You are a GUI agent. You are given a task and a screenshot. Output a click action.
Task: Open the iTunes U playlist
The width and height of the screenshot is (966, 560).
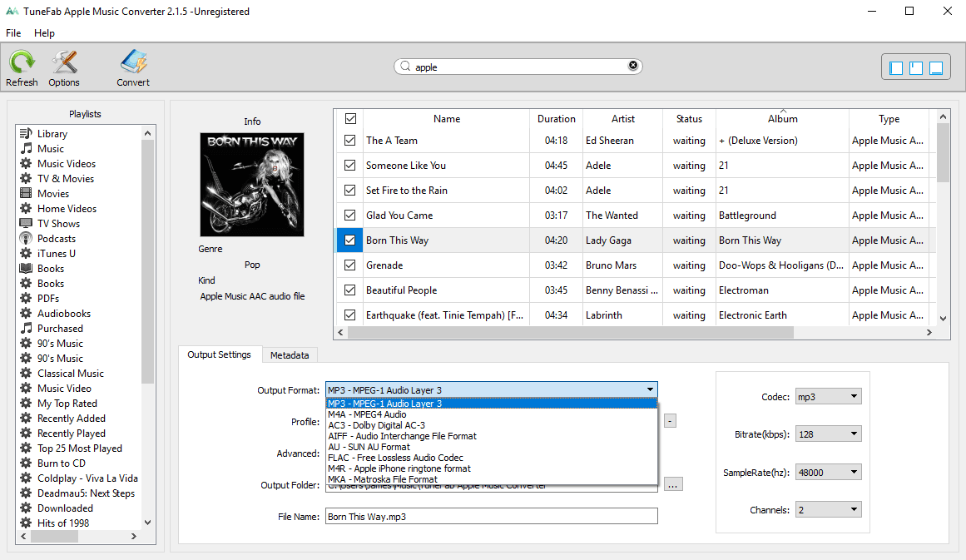pos(56,253)
